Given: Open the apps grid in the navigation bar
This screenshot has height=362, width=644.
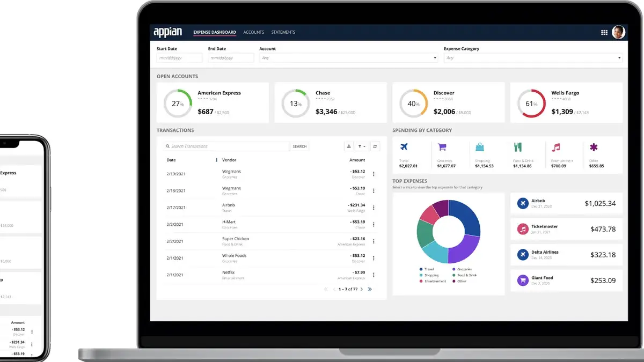Looking at the screenshot, I should [604, 32].
